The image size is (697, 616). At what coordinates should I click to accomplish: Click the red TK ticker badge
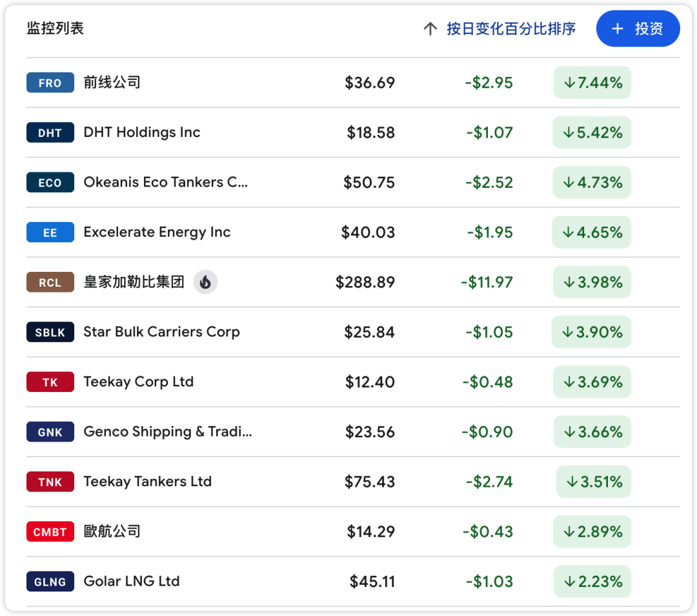[x=50, y=382]
